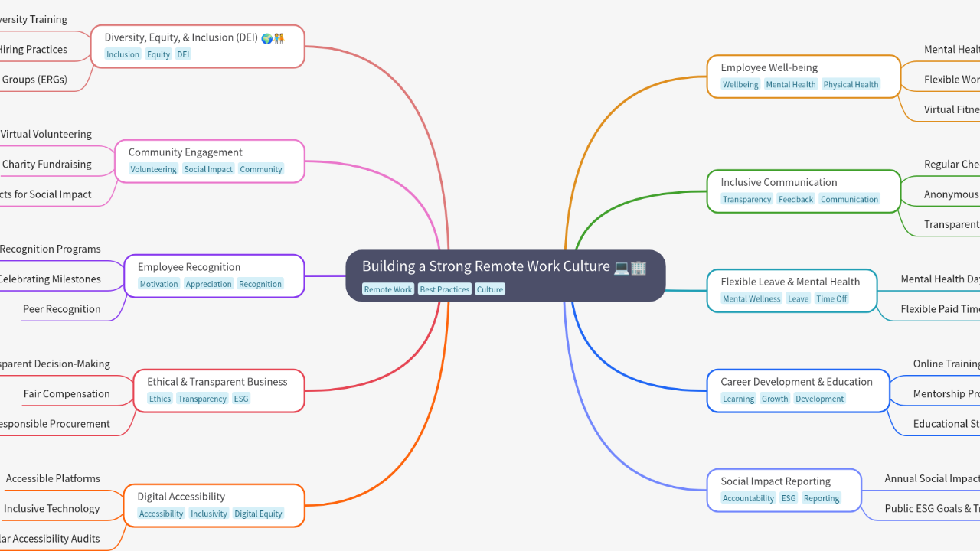Click the ESG tag under Ethical & Transparent Business
This screenshot has width=980, height=551.
[241, 399]
